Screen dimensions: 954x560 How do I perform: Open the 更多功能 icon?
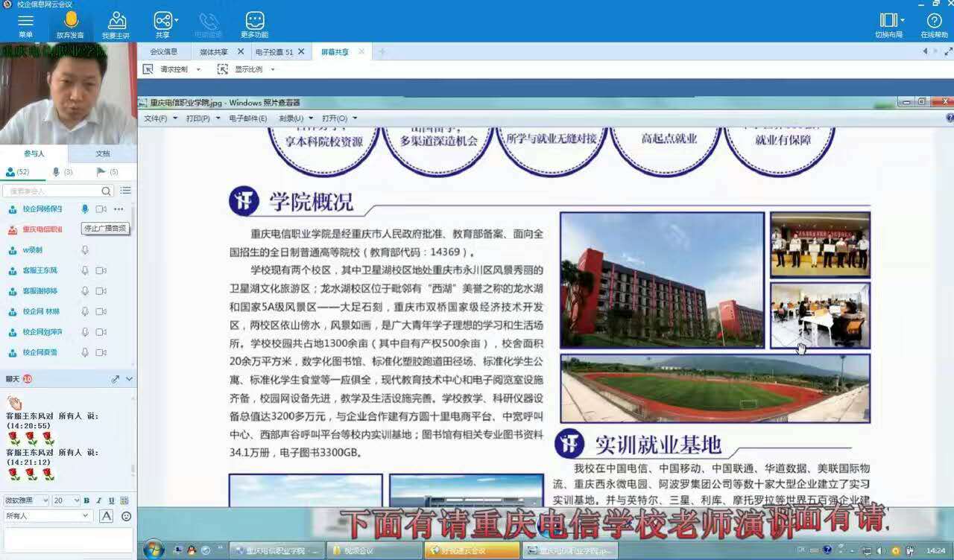pyautogui.click(x=255, y=20)
